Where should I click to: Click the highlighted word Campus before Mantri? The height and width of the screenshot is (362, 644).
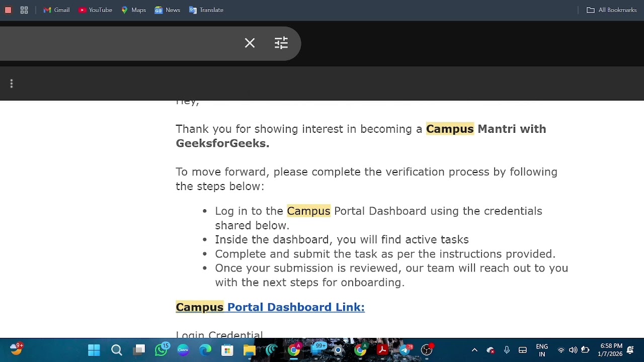tap(450, 129)
